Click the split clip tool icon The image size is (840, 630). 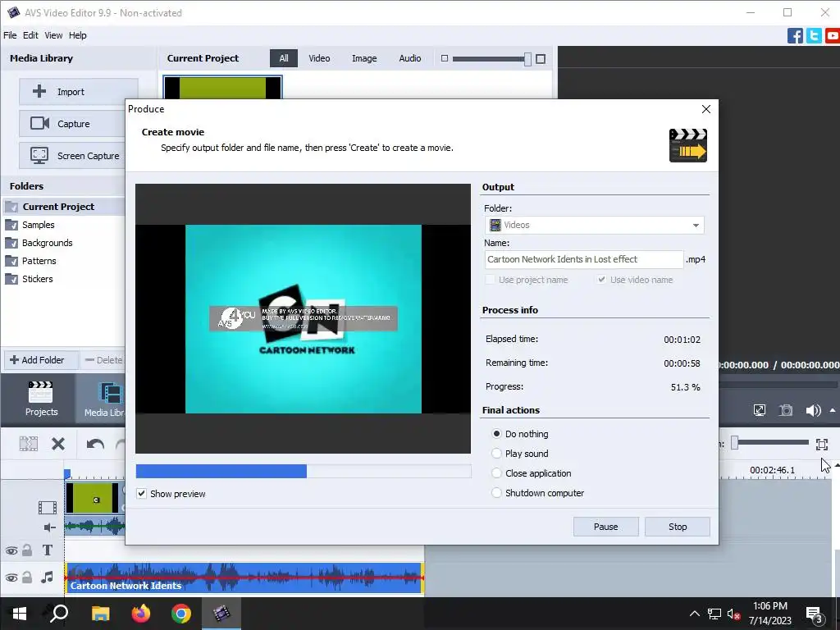tap(29, 444)
